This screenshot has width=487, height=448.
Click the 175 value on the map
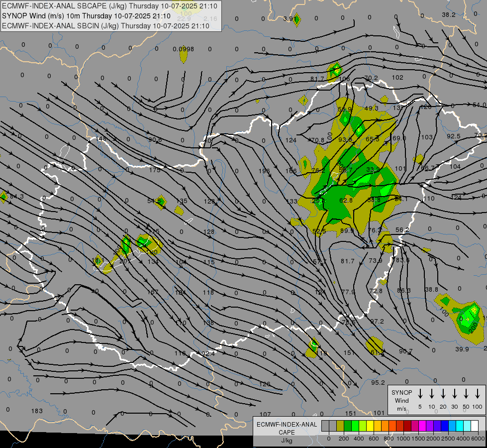tap(155, 170)
